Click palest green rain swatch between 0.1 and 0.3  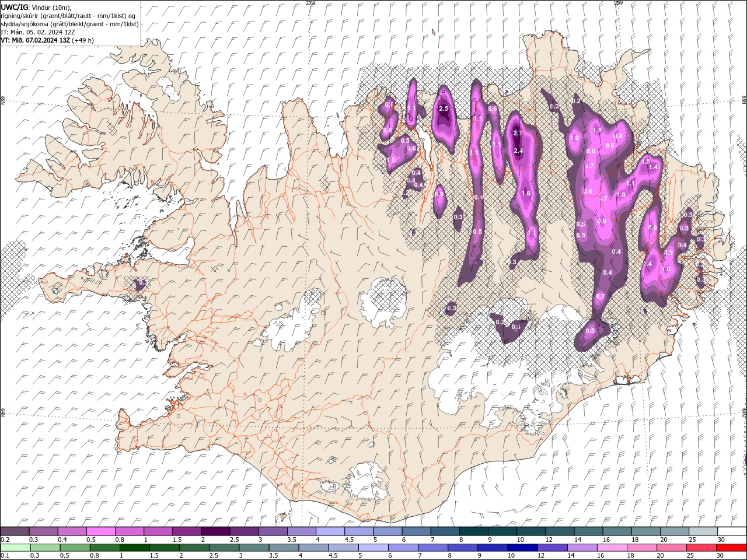(15, 548)
